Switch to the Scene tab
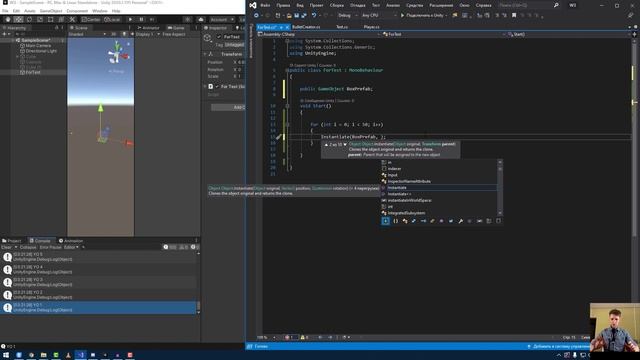The width and height of the screenshot is (640, 360). [x=79, y=28]
